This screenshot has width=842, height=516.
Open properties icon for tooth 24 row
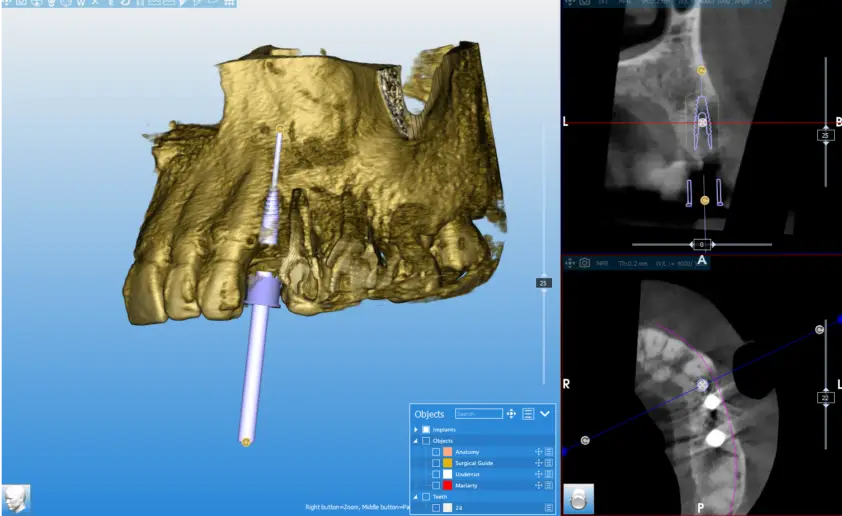(549, 507)
